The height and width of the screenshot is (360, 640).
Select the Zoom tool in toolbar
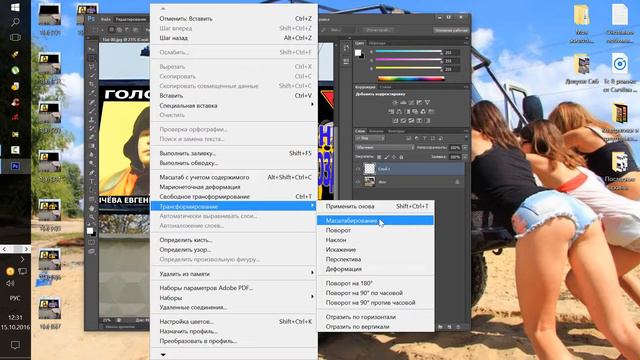91,217
